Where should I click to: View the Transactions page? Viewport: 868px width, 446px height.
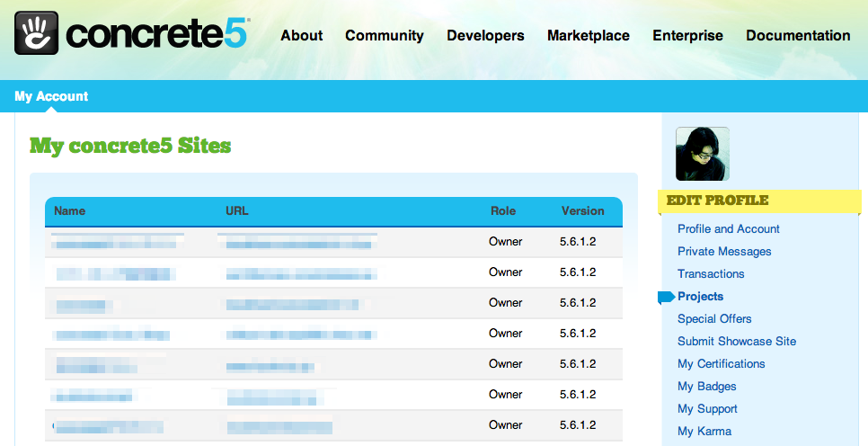711,274
